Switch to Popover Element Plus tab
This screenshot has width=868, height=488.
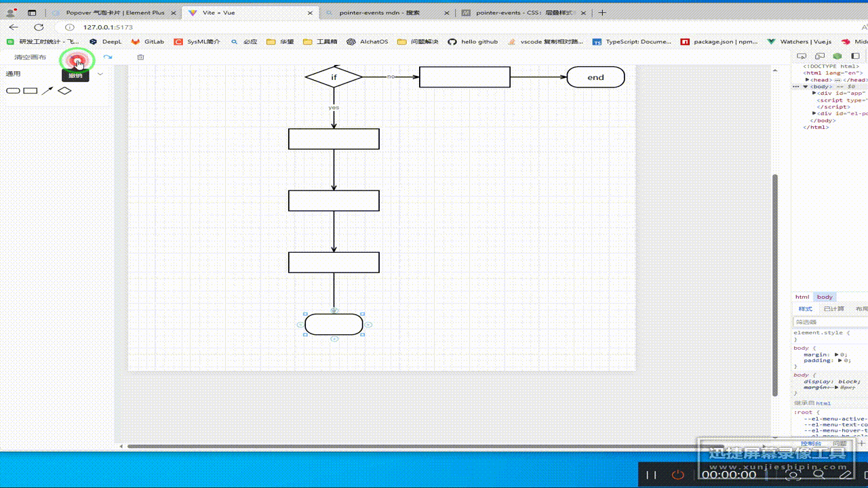coord(115,13)
